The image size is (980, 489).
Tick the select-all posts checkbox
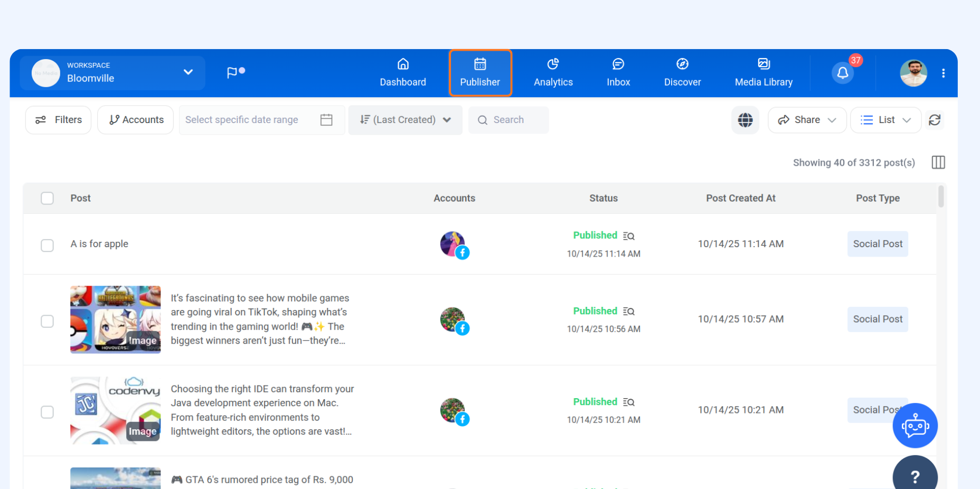point(48,198)
